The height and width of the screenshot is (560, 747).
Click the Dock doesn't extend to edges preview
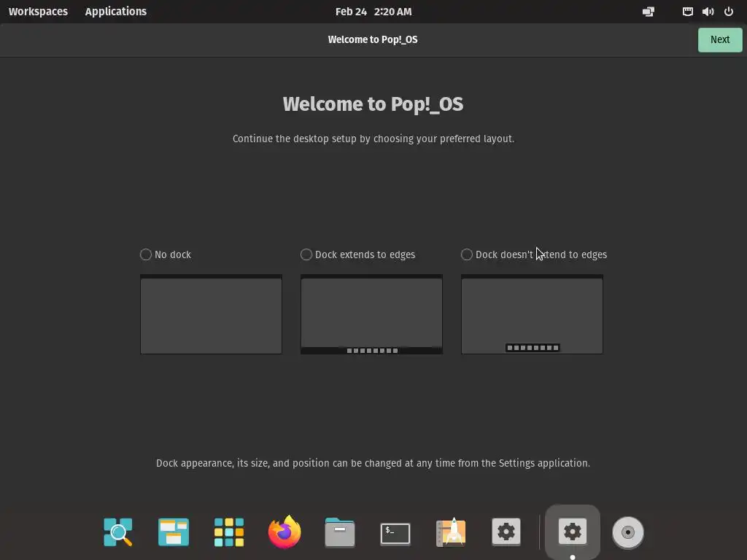click(532, 314)
